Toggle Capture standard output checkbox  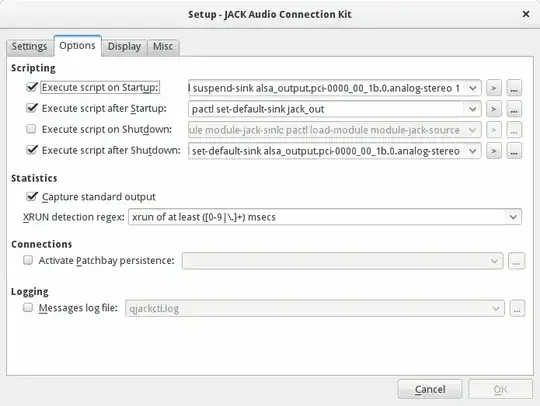click(31, 197)
